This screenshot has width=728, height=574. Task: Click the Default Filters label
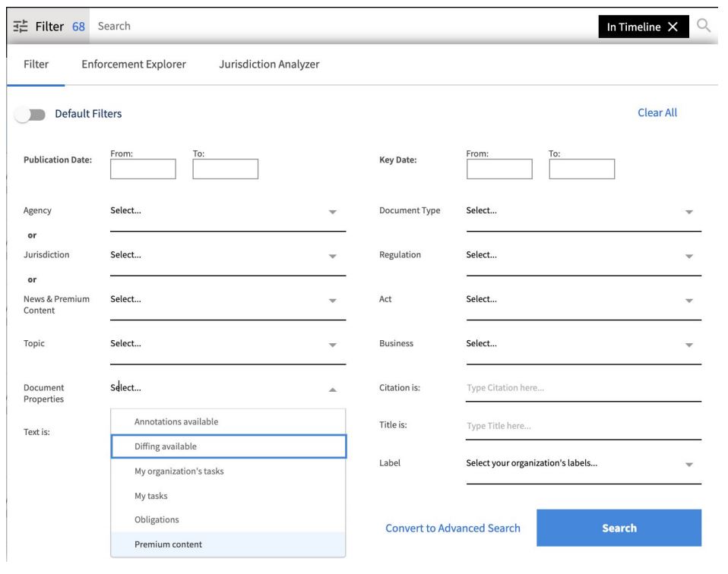click(x=88, y=114)
